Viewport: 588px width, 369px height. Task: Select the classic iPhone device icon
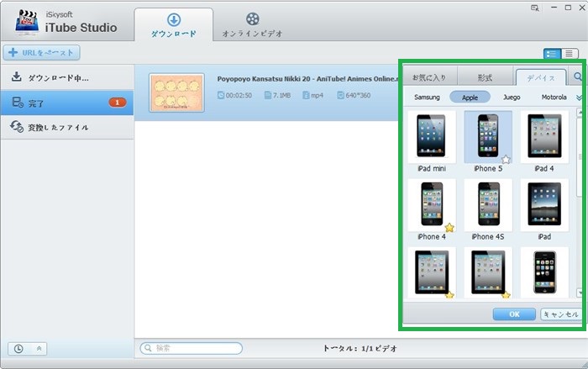pyautogui.click(x=544, y=272)
